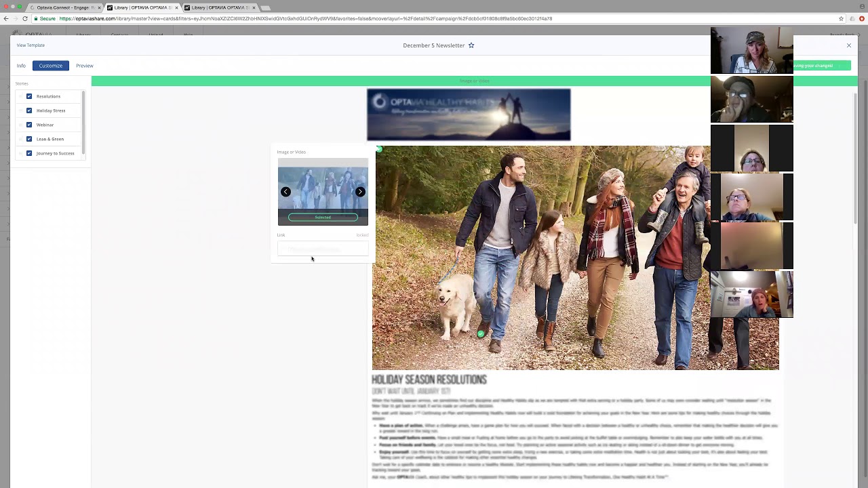Screen dimensions: 868x488
Task: Close the second Library OPTAVIA tab
Action: (176, 7)
